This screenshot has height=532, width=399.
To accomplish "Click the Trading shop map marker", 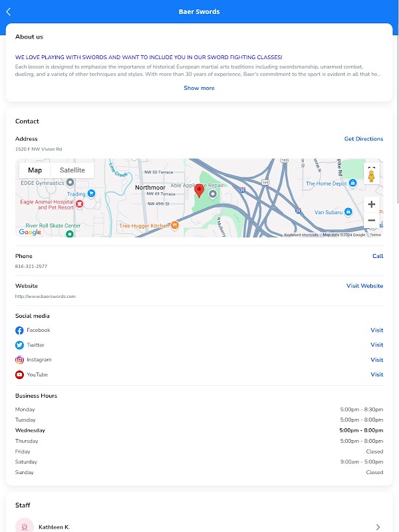I will tap(91, 194).
